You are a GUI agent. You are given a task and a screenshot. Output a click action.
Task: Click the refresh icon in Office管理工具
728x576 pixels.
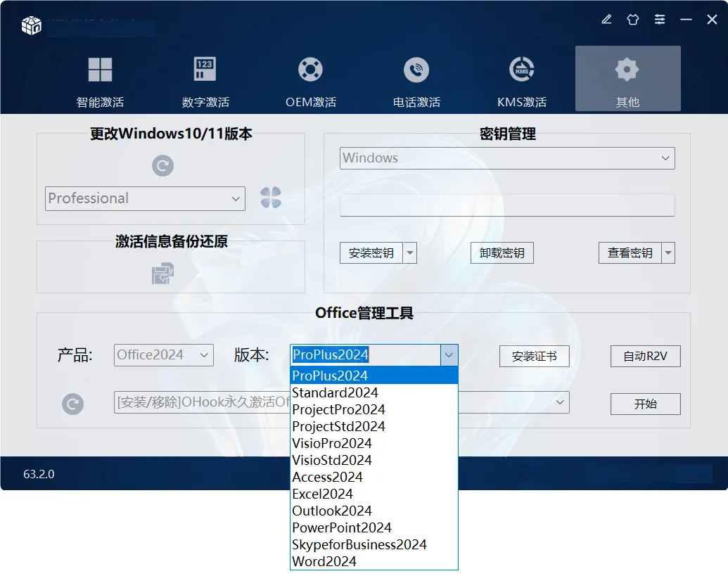pos(73,404)
